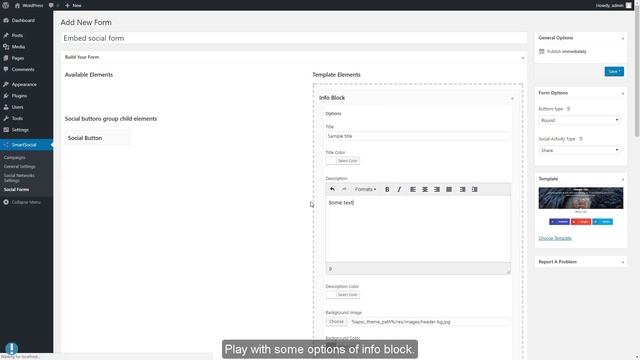Click the editor resize handle

coord(508,271)
